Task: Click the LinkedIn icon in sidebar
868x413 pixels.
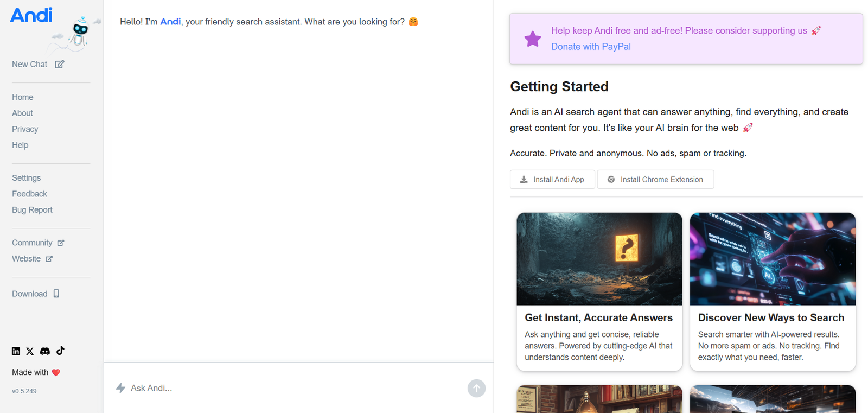Action: (x=16, y=351)
